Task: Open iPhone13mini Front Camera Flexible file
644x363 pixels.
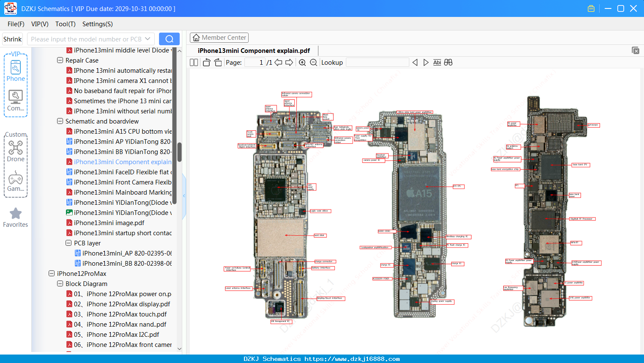Action: [x=119, y=182]
